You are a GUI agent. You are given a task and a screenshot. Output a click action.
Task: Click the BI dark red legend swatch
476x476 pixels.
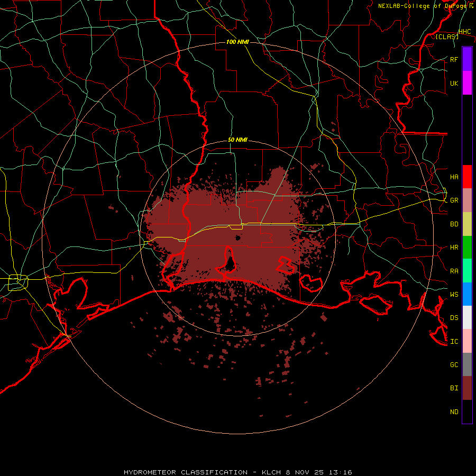[467, 388]
